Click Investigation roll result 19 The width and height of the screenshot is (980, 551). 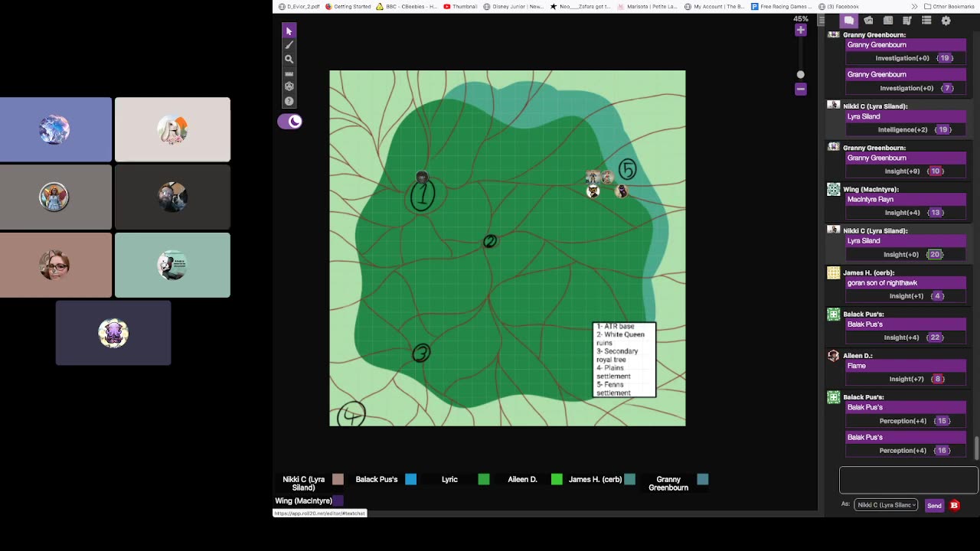[x=944, y=58]
